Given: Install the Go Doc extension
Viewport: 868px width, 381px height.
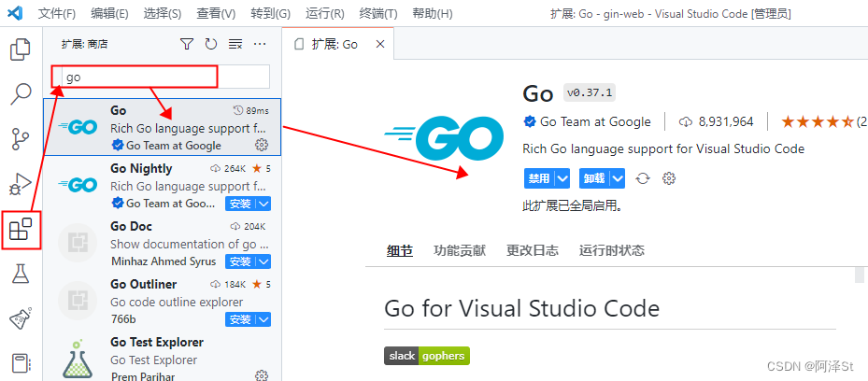Looking at the screenshot, I should tap(241, 261).
